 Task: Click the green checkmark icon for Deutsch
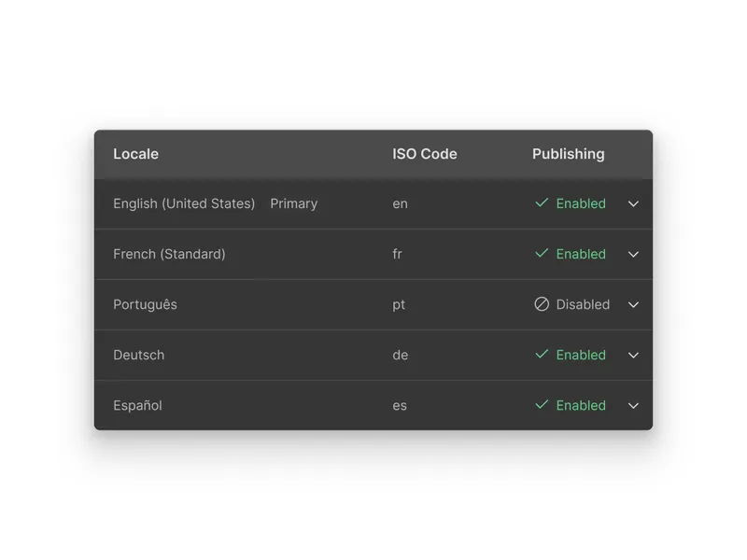click(x=542, y=355)
